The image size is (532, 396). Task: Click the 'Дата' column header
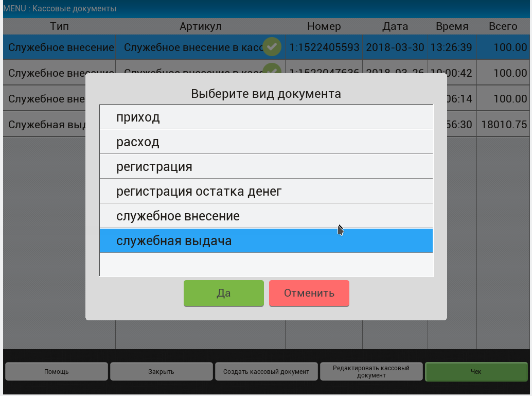(x=395, y=26)
